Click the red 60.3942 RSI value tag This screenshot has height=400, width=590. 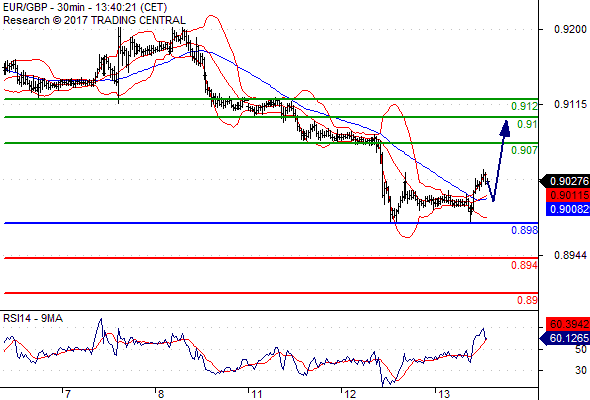click(568, 324)
